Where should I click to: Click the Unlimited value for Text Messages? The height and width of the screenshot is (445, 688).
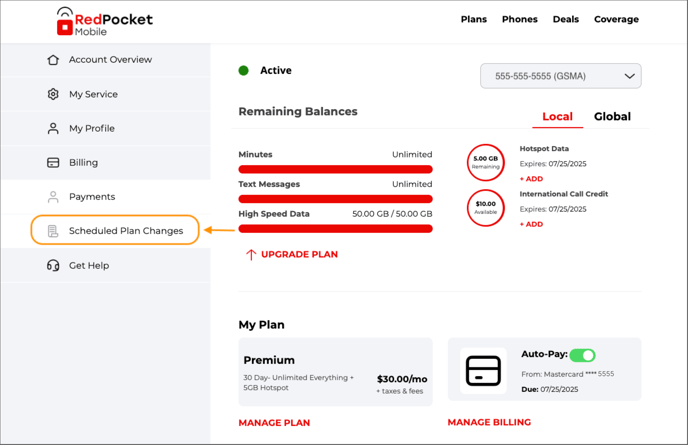click(412, 184)
